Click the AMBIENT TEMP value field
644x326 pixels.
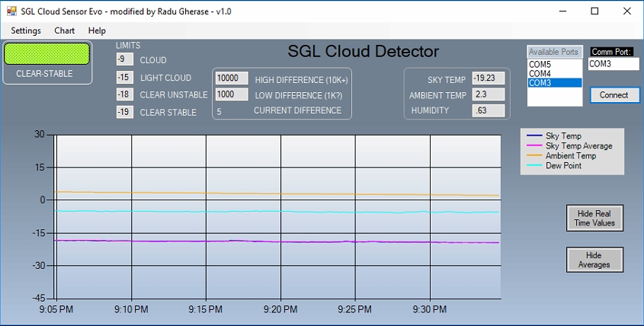(x=488, y=94)
